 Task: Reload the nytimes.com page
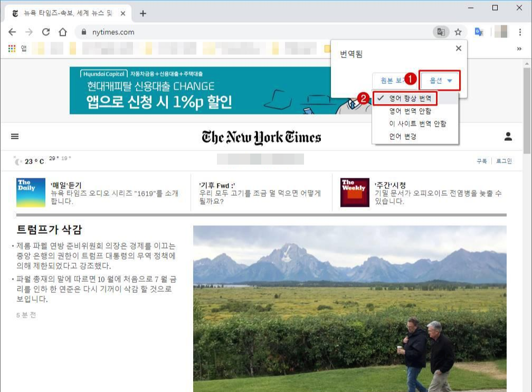(x=45, y=32)
